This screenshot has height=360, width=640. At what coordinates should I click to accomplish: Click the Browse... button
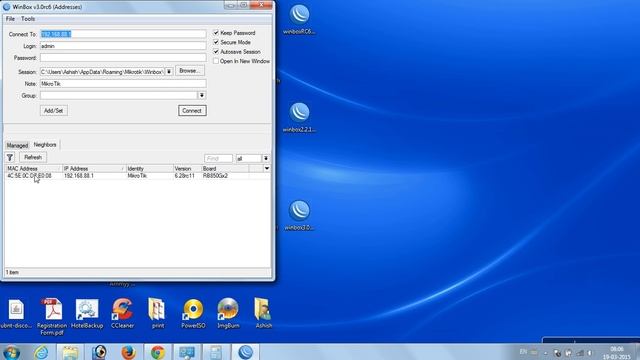click(190, 71)
